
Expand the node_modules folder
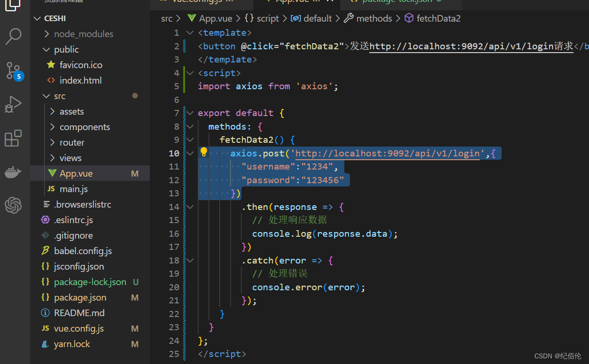point(46,34)
